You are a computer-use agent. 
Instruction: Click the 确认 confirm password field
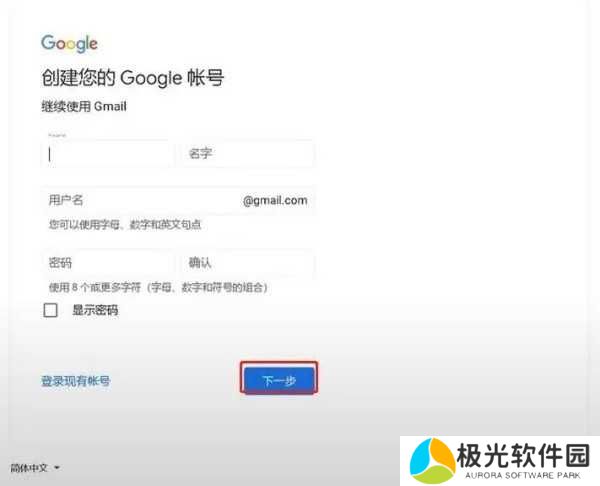point(248,263)
